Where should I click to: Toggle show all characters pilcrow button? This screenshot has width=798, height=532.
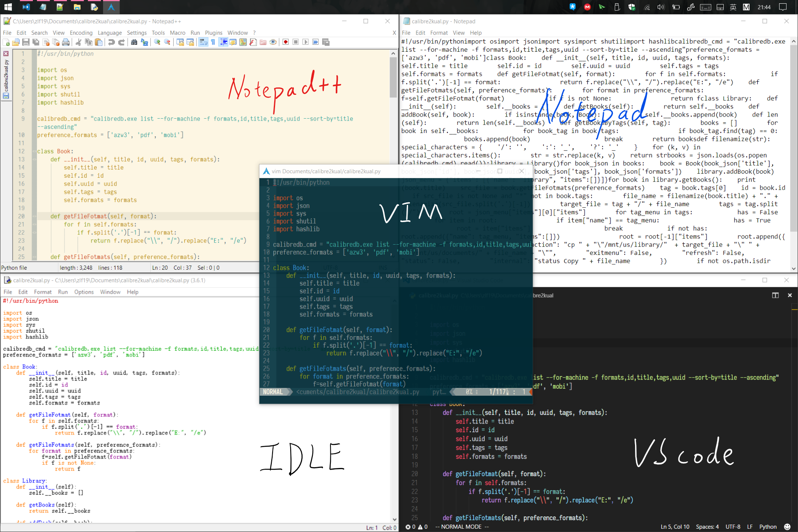click(213, 42)
